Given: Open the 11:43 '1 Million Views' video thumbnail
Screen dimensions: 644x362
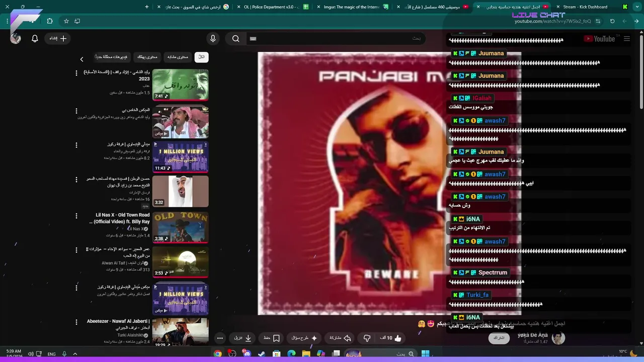Looking at the screenshot, I should coord(180,156).
